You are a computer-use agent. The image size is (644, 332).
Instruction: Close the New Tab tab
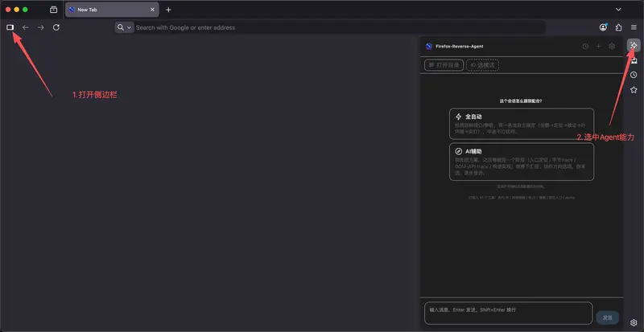click(x=152, y=10)
